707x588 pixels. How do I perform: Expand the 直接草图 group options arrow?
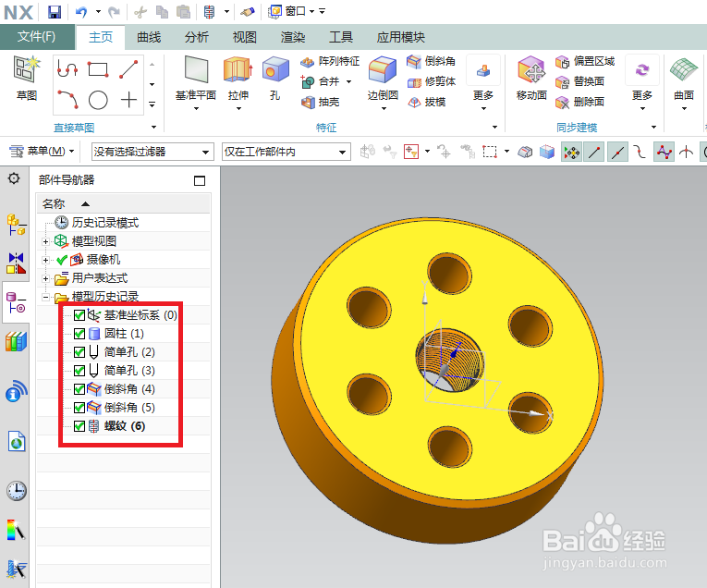pos(153,128)
